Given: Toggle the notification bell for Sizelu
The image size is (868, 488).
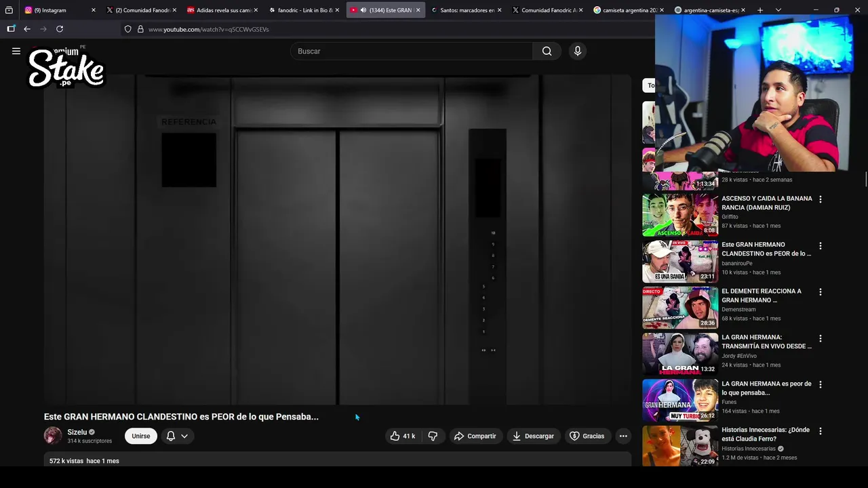Looking at the screenshot, I should (x=171, y=436).
